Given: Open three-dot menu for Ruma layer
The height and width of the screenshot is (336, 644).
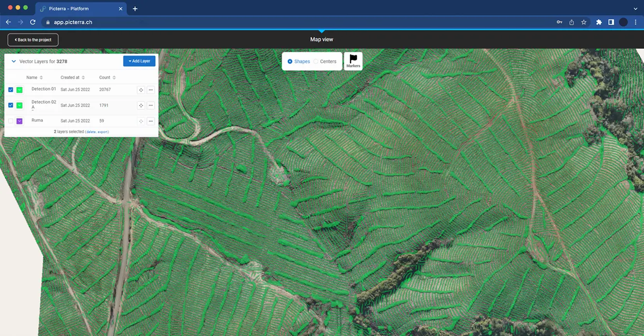Looking at the screenshot, I should click(151, 121).
